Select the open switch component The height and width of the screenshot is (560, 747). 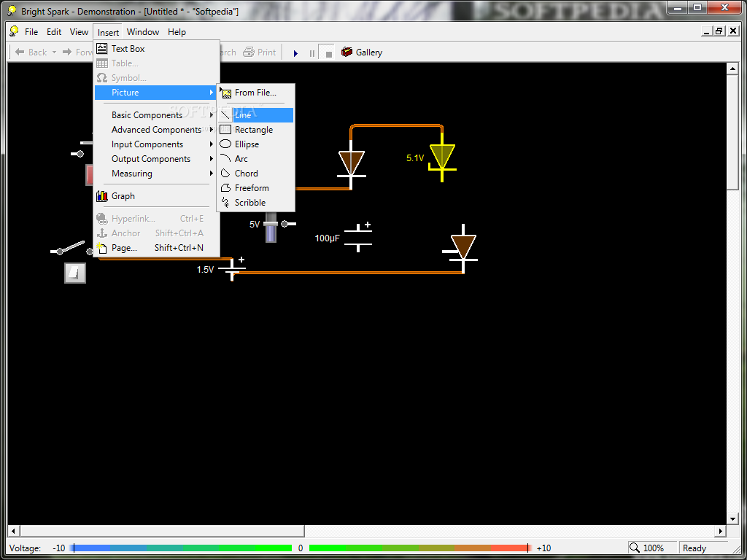(x=72, y=248)
